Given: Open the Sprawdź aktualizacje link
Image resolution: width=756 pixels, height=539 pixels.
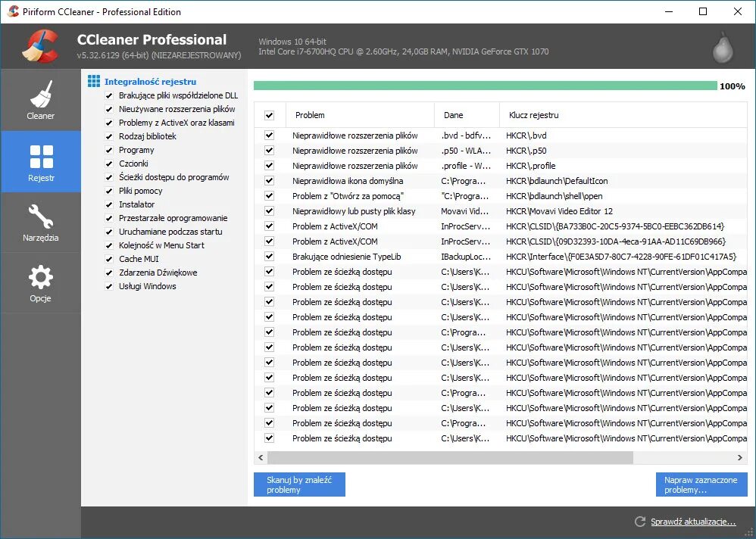Looking at the screenshot, I should tap(693, 522).
